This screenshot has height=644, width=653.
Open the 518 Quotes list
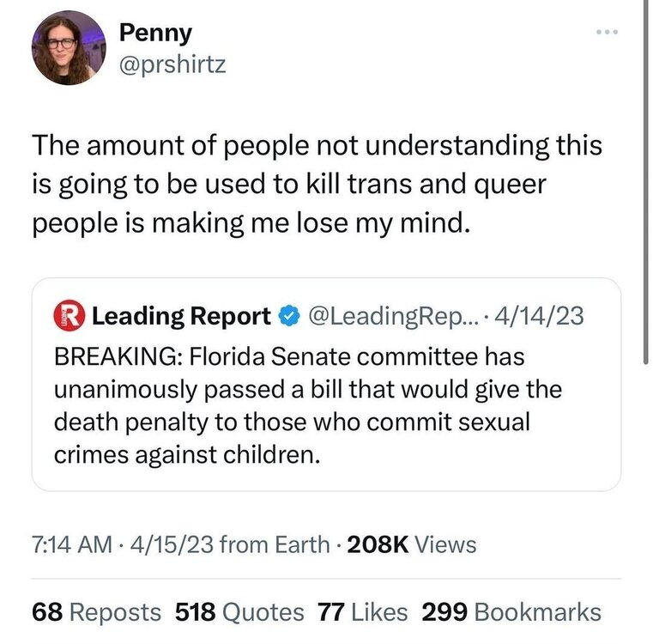[x=239, y=612]
